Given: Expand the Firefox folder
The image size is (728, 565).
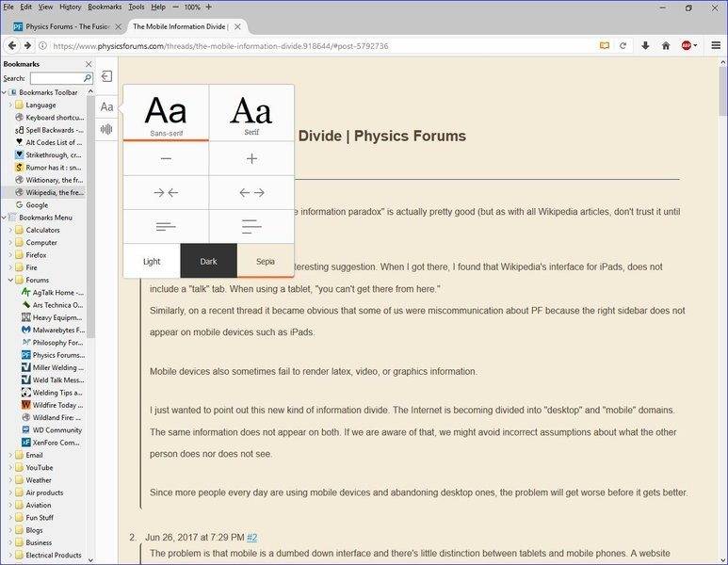Looking at the screenshot, I should point(10,255).
